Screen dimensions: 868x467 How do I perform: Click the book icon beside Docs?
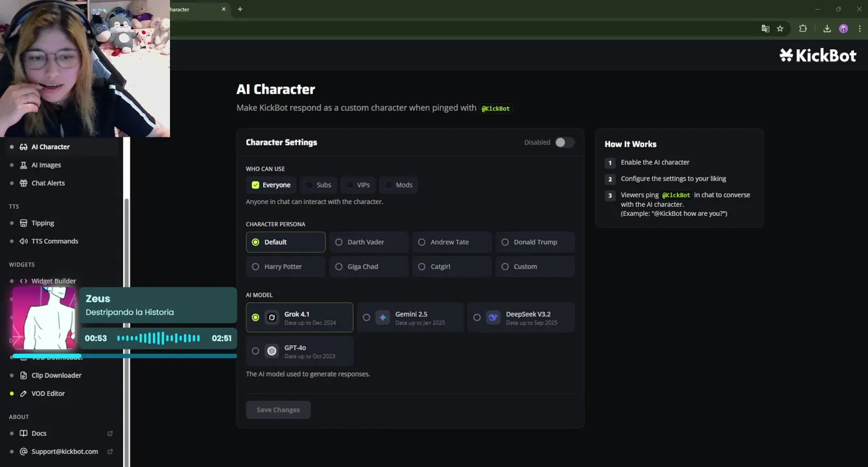click(x=23, y=433)
